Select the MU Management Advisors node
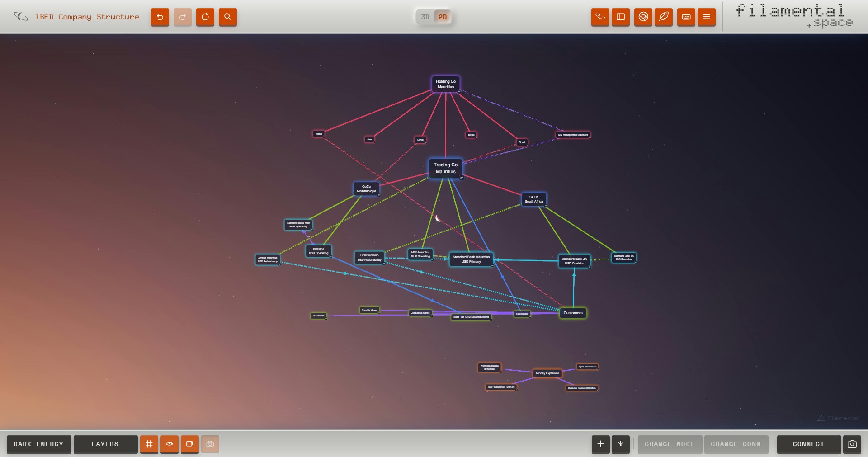Screen dimensions: 868x457 point(573,135)
